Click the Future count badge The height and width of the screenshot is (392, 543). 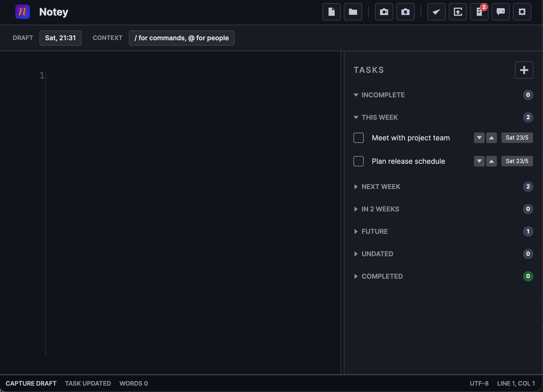click(x=528, y=232)
